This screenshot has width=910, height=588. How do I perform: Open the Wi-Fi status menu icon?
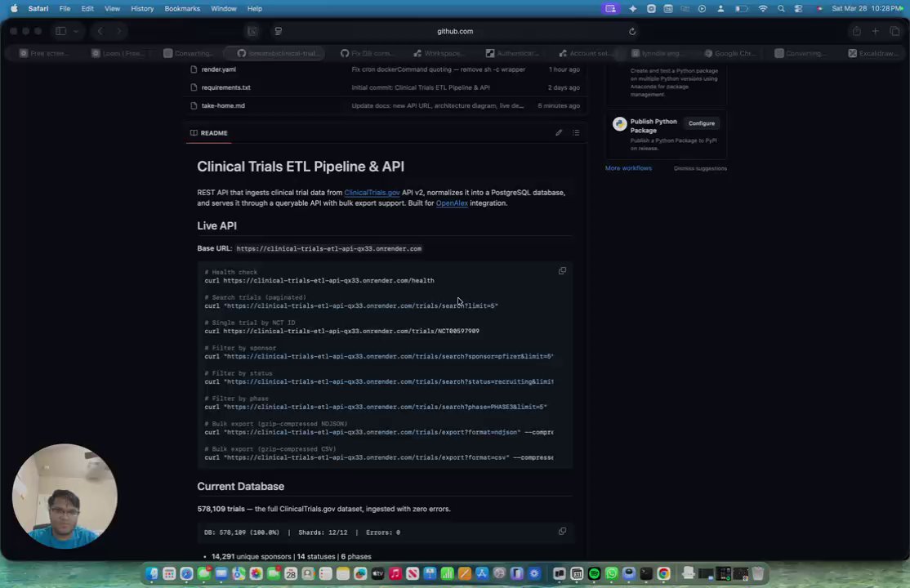point(763,9)
